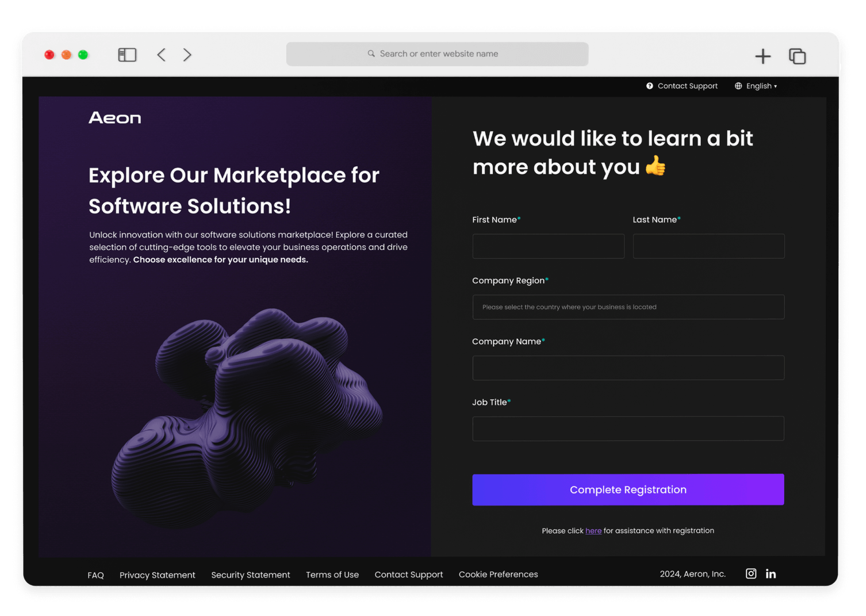Focus the First Name input field
The height and width of the screenshot is (616, 866).
point(549,246)
